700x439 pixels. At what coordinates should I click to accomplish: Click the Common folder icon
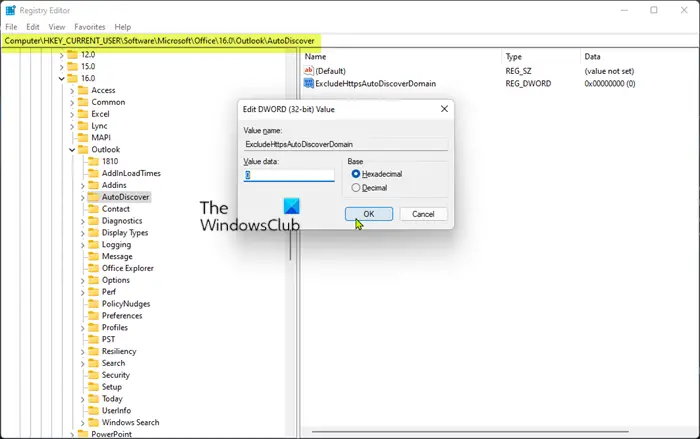[x=83, y=102]
